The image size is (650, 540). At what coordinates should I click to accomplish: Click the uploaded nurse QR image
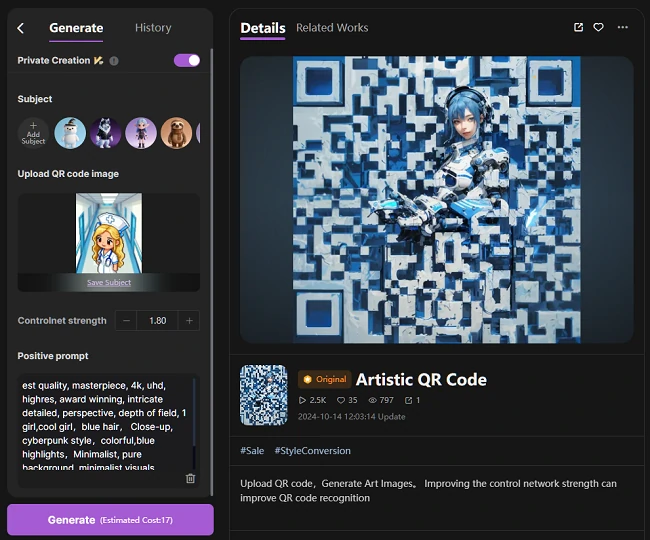tap(109, 233)
